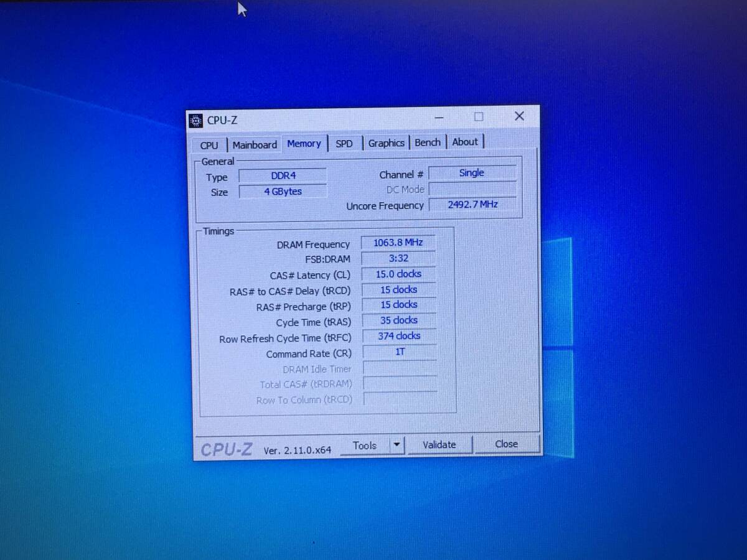Open the Mainboard tab
Screen dimensions: 747x560
click(255, 145)
